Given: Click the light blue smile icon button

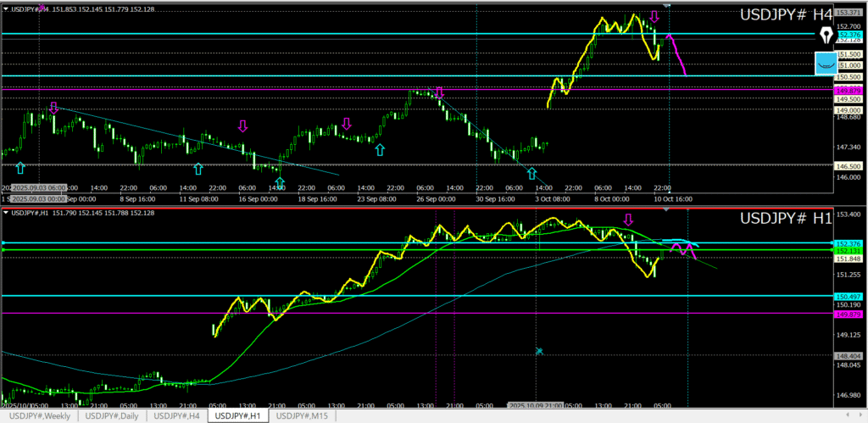Looking at the screenshot, I should click(826, 63).
